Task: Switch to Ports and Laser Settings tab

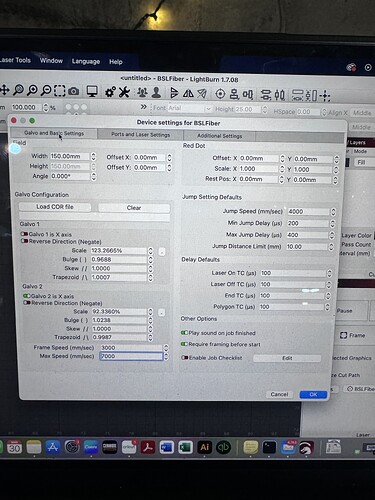Action: 140,134
